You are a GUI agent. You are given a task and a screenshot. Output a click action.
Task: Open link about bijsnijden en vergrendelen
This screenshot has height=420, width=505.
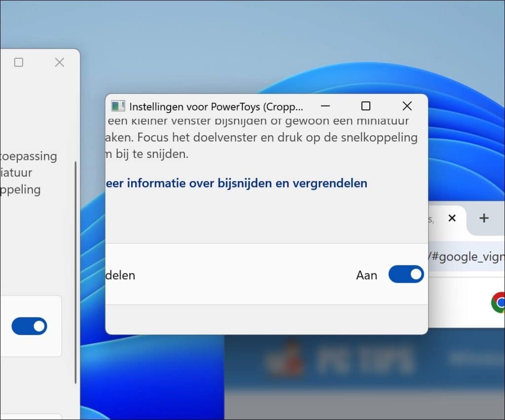pos(236,183)
